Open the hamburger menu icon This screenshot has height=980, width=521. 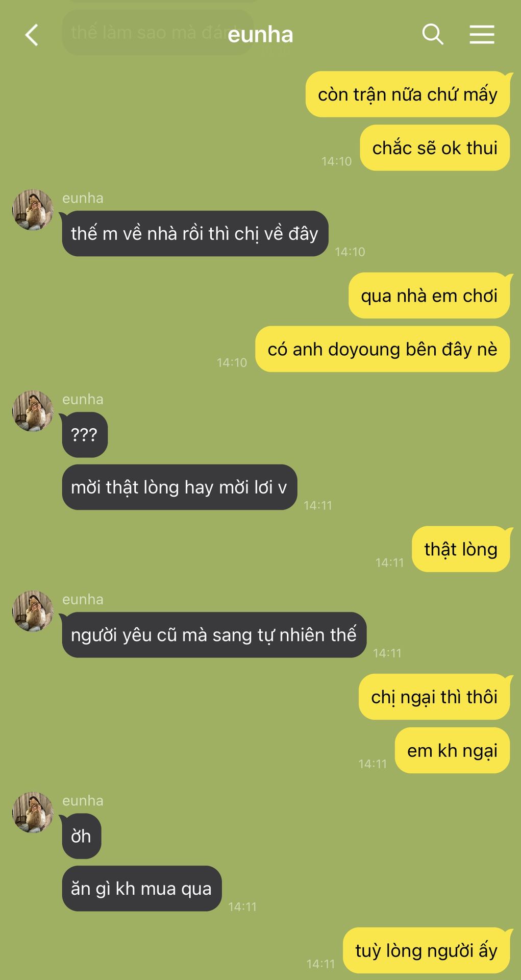click(x=482, y=35)
